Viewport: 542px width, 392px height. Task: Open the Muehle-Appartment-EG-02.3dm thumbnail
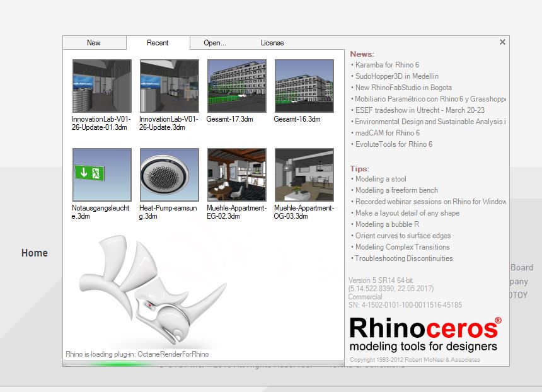point(237,175)
